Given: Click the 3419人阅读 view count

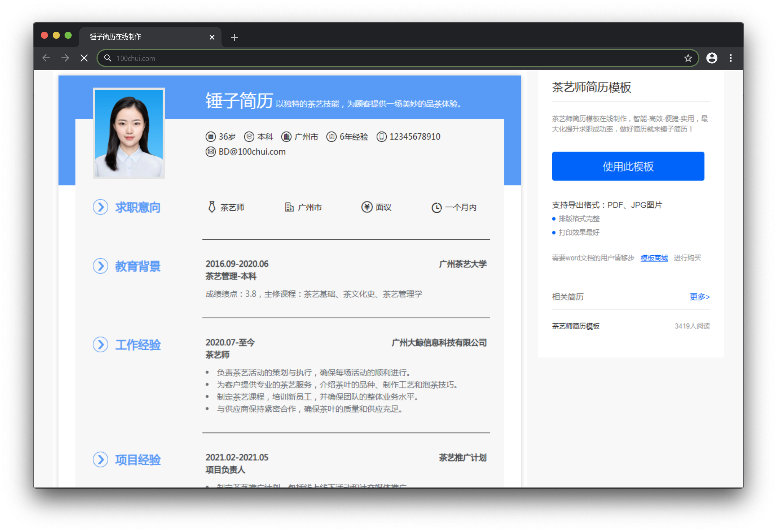Looking at the screenshot, I should 692,326.
